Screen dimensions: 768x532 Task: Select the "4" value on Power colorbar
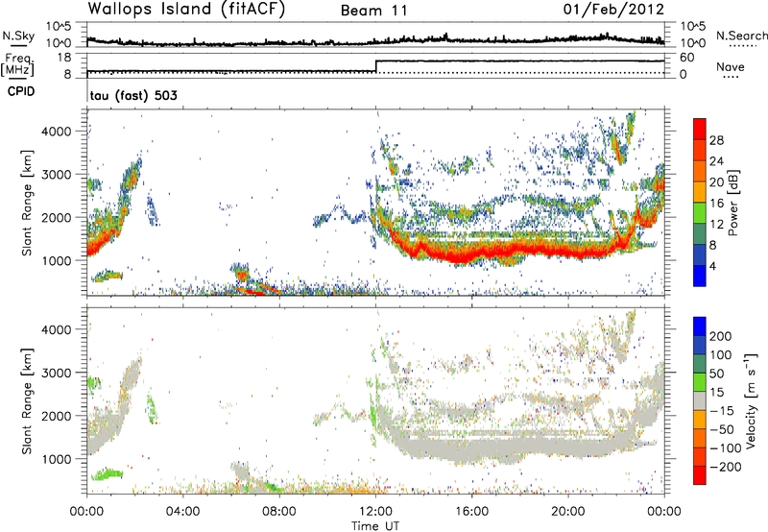coord(712,266)
